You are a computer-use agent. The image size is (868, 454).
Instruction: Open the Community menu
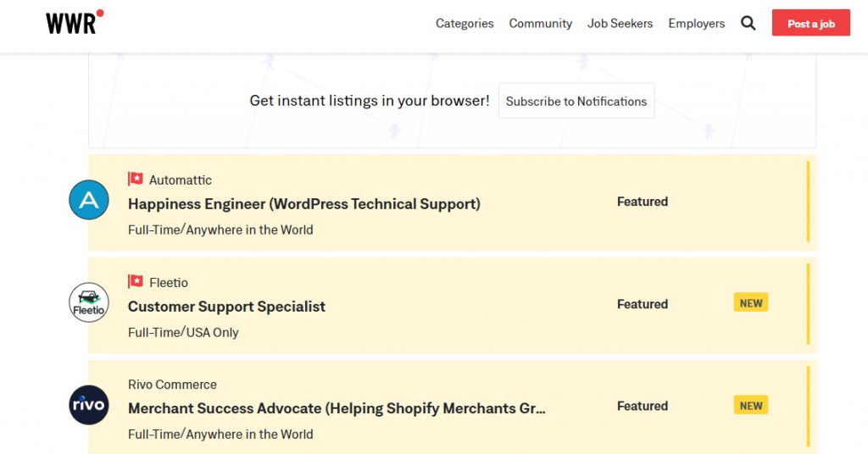[x=540, y=24]
